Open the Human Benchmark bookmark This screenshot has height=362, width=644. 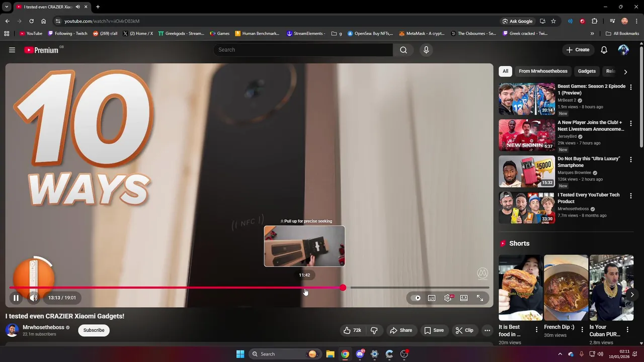tap(257, 34)
